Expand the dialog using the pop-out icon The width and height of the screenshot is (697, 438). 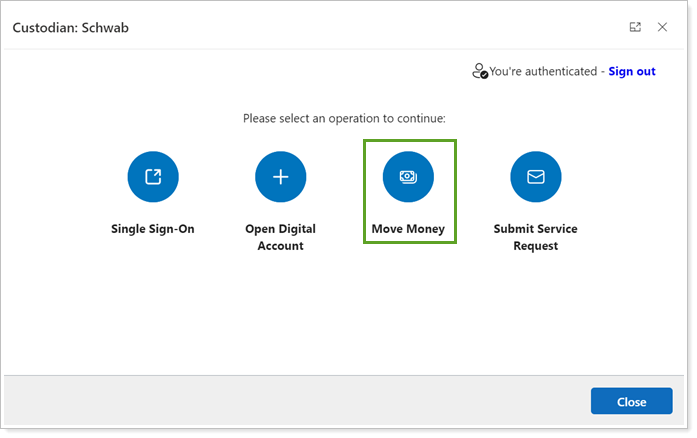pos(635,27)
